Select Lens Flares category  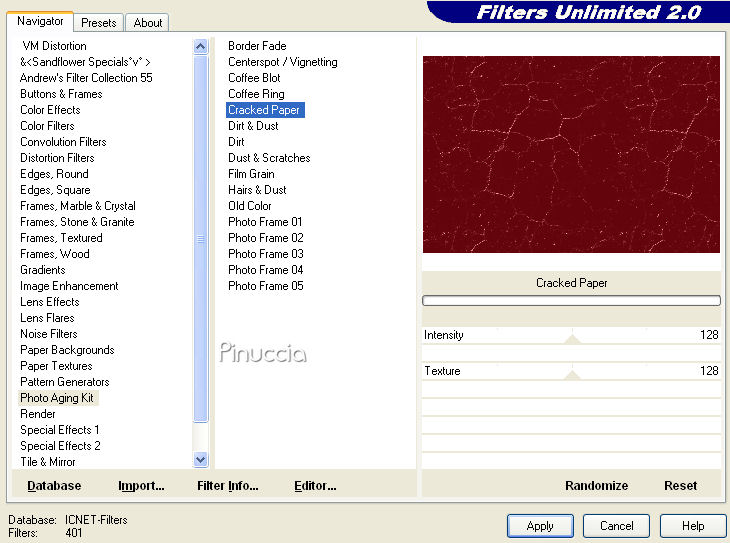tap(47, 318)
